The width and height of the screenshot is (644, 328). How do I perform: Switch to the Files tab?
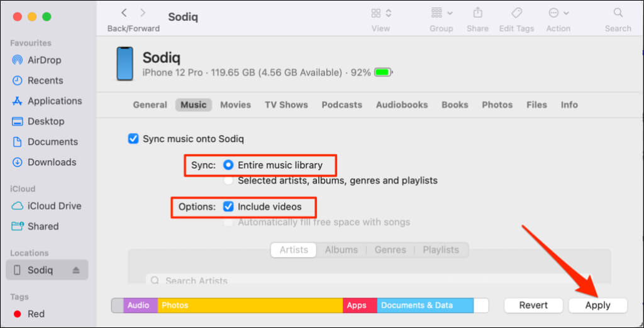click(537, 105)
